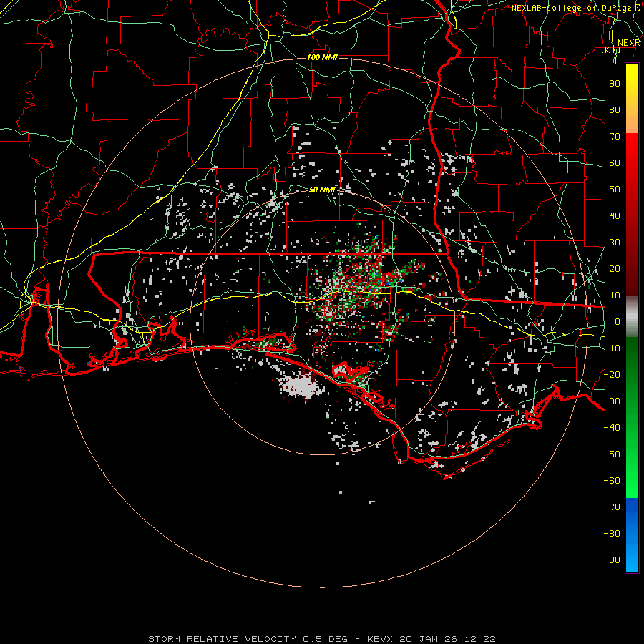Click the -80 label on velocity scale
This screenshot has height=644, width=644.
[x=612, y=534]
